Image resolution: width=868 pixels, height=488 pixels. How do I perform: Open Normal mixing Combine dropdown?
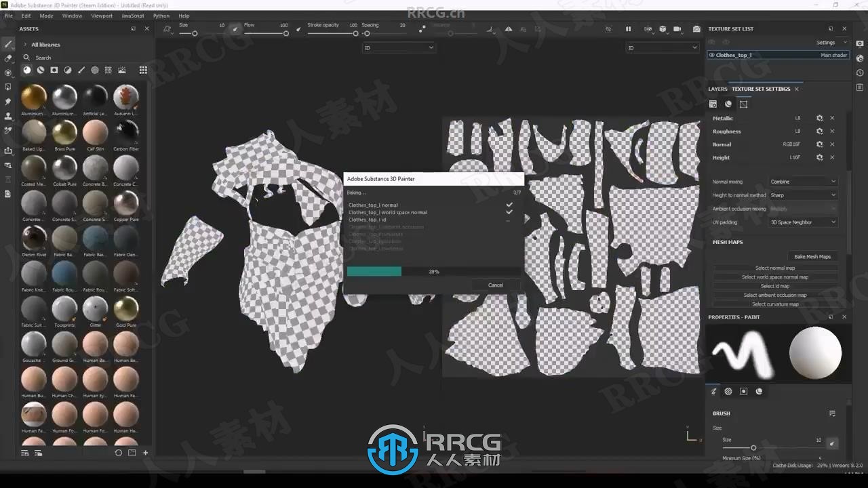[803, 182]
